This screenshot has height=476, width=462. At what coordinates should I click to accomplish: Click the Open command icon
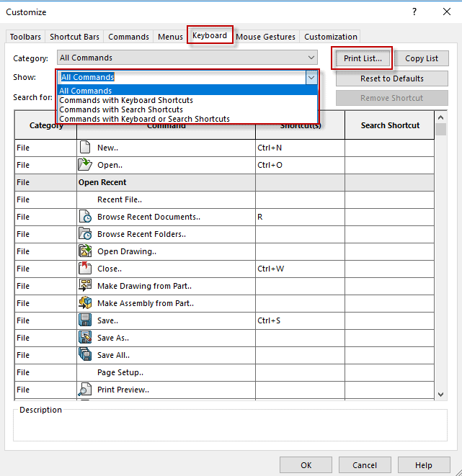point(85,165)
